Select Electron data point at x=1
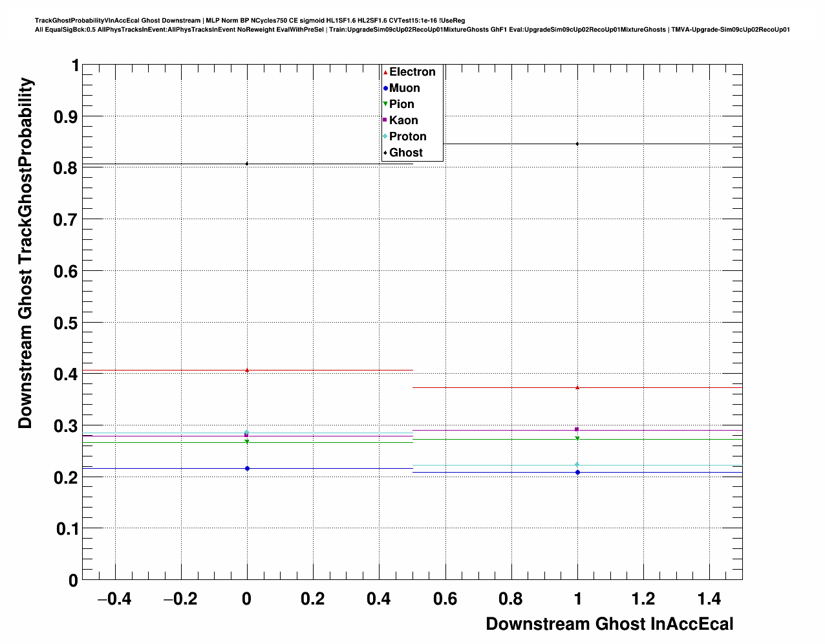 [577, 387]
